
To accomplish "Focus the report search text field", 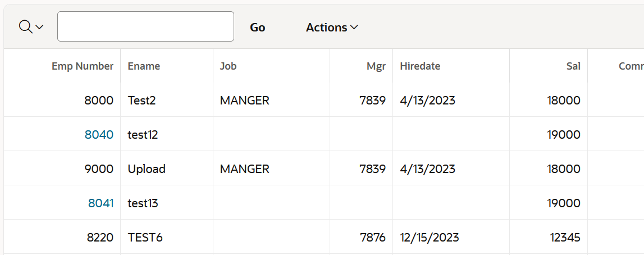I will tap(146, 26).
